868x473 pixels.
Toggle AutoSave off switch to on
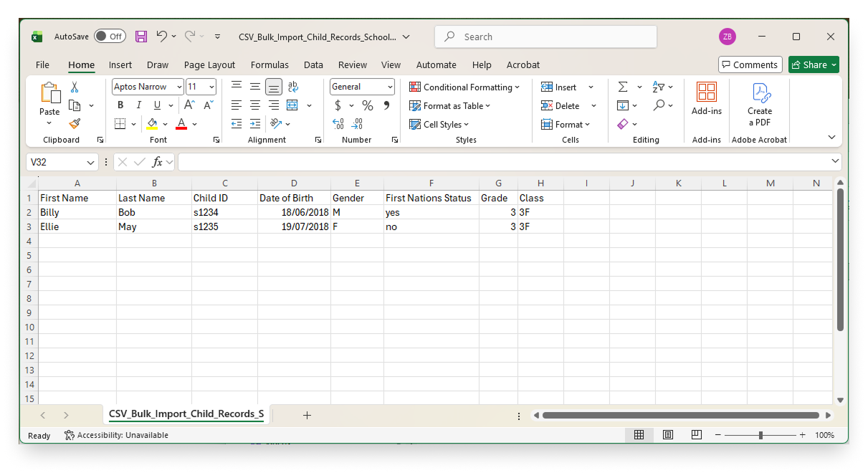110,35
